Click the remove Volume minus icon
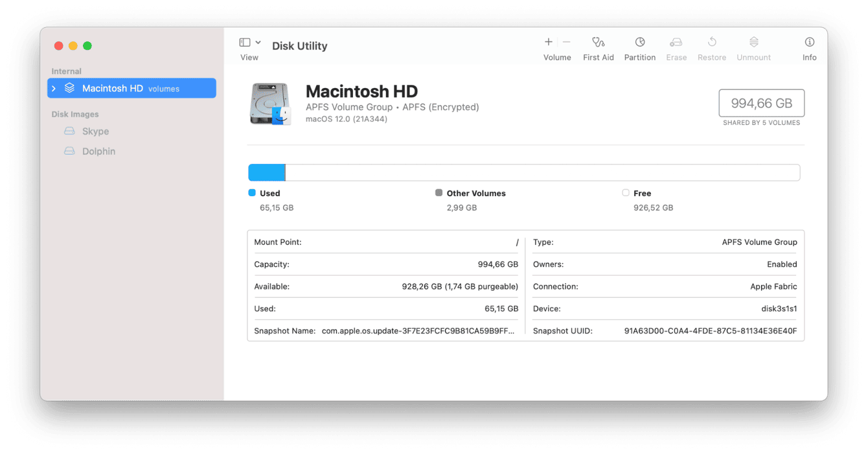 coord(565,41)
